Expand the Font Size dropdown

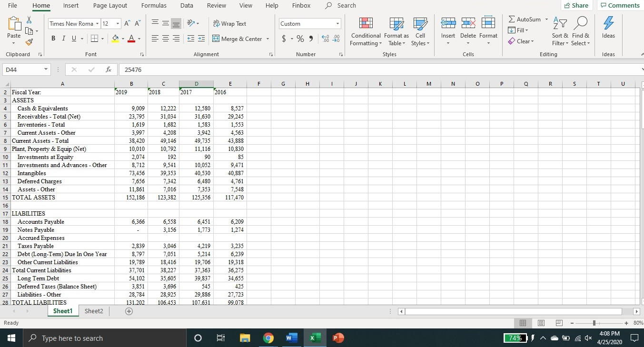tap(117, 23)
